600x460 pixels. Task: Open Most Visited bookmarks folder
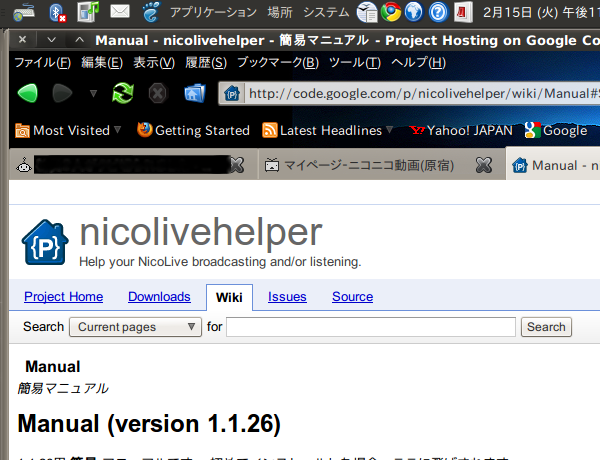pos(68,130)
